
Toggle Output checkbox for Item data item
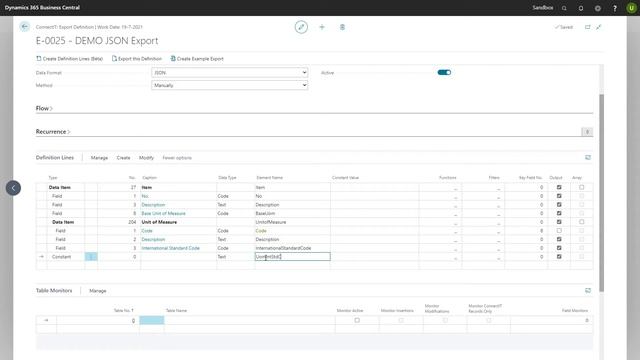[559, 187]
